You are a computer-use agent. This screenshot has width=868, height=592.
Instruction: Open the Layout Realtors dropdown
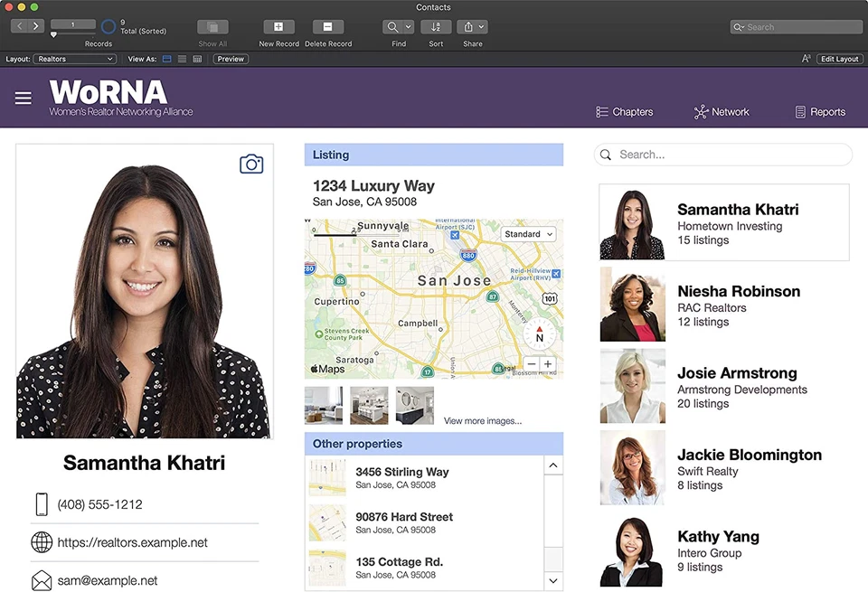75,59
